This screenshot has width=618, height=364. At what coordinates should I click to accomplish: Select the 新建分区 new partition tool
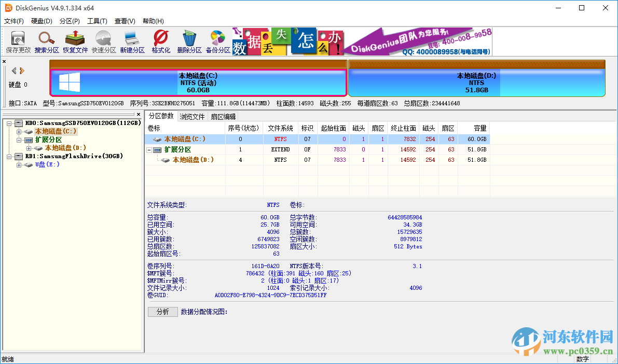coord(132,41)
